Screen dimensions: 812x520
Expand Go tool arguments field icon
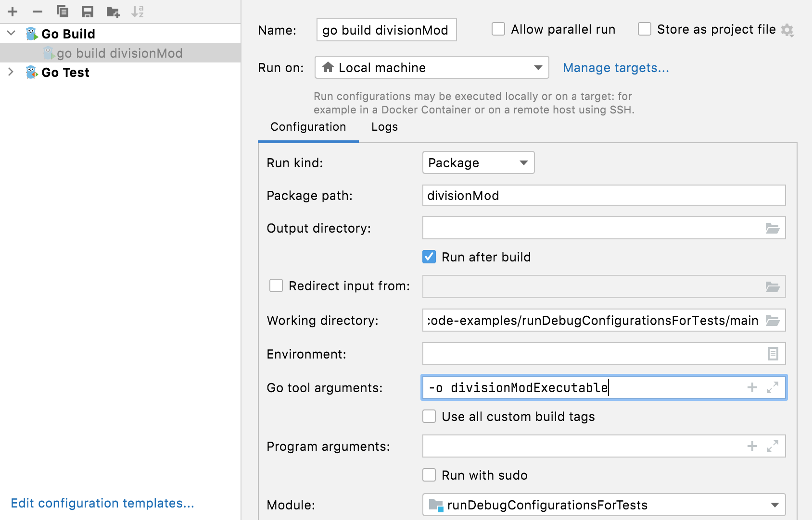(773, 388)
